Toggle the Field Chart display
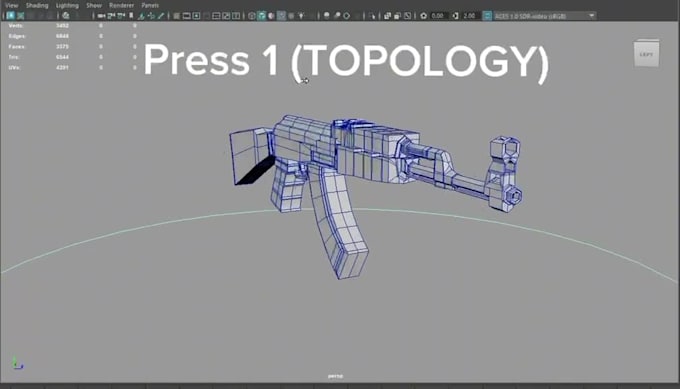The width and height of the screenshot is (680, 389). click(216, 16)
